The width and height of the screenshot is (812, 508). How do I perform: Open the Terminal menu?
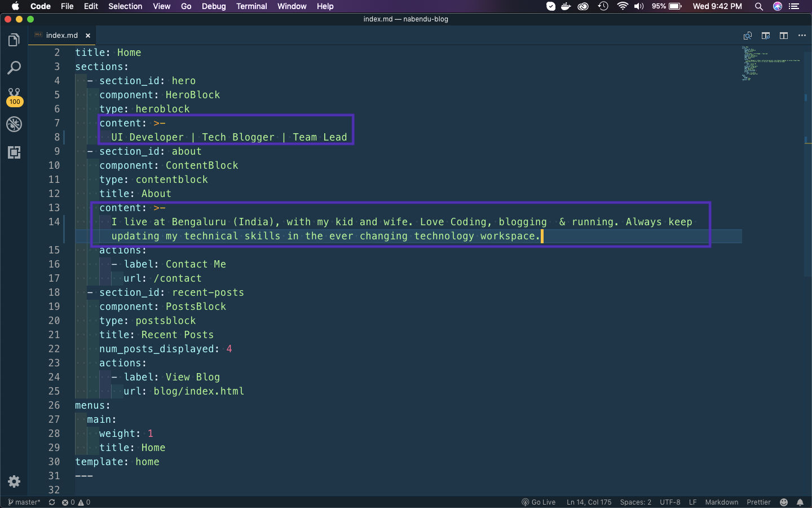(x=251, y=6)
